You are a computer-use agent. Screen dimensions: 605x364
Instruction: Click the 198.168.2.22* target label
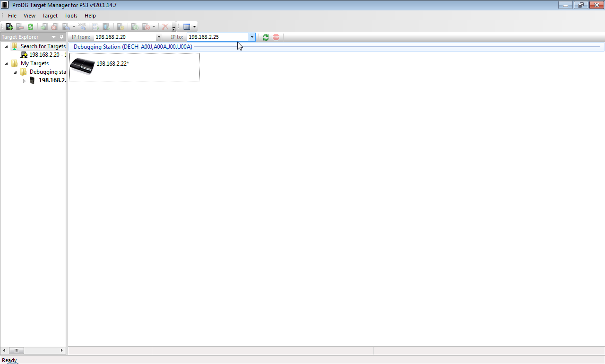[112, 63]
